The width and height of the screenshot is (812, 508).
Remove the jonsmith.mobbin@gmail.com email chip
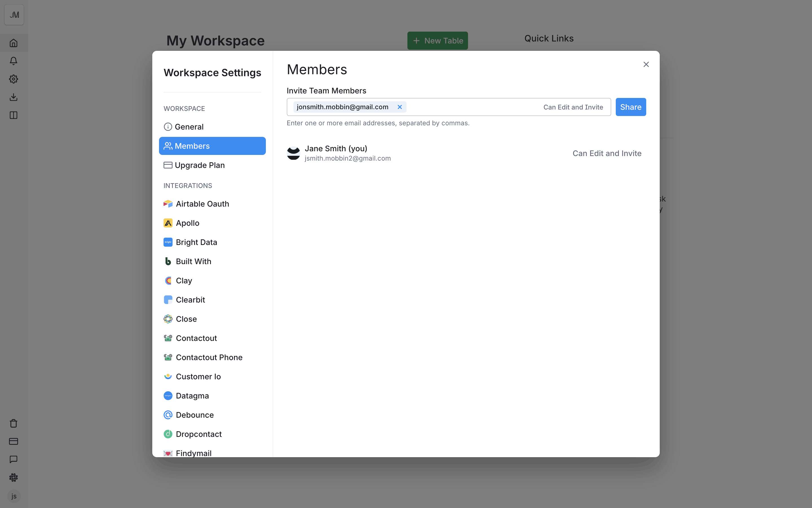400,107
